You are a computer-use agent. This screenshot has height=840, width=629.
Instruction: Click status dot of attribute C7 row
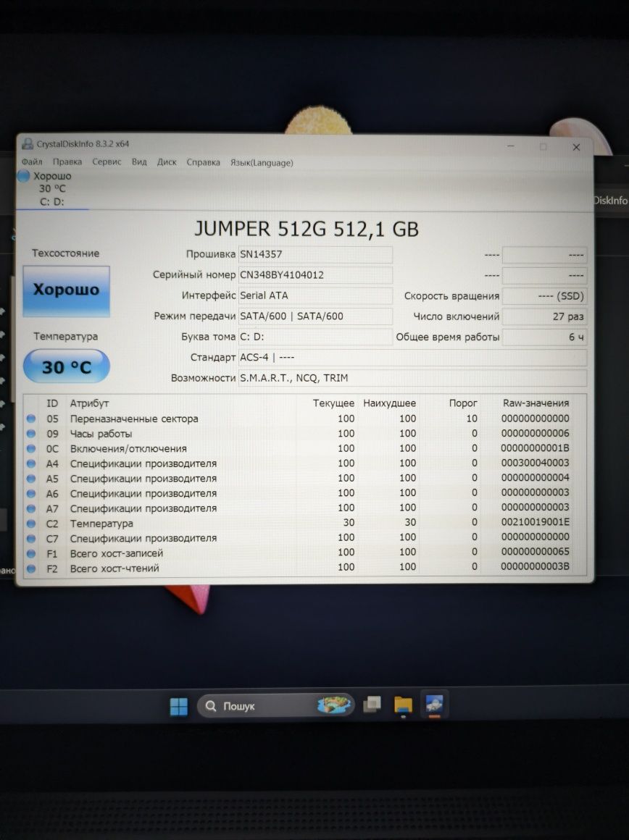pyautogui.click(x=31, y=538)
